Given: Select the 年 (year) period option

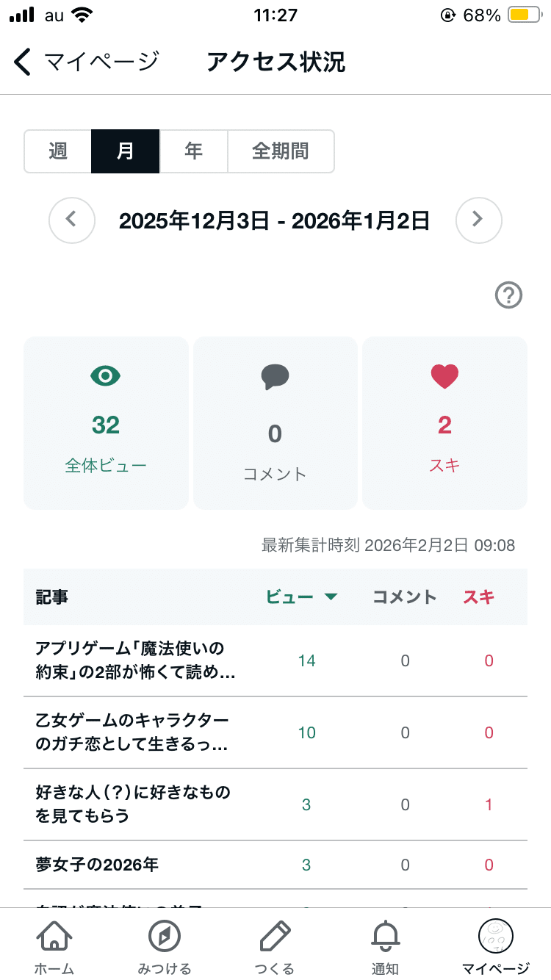Looking at the screenshot, I should point(193,151).
